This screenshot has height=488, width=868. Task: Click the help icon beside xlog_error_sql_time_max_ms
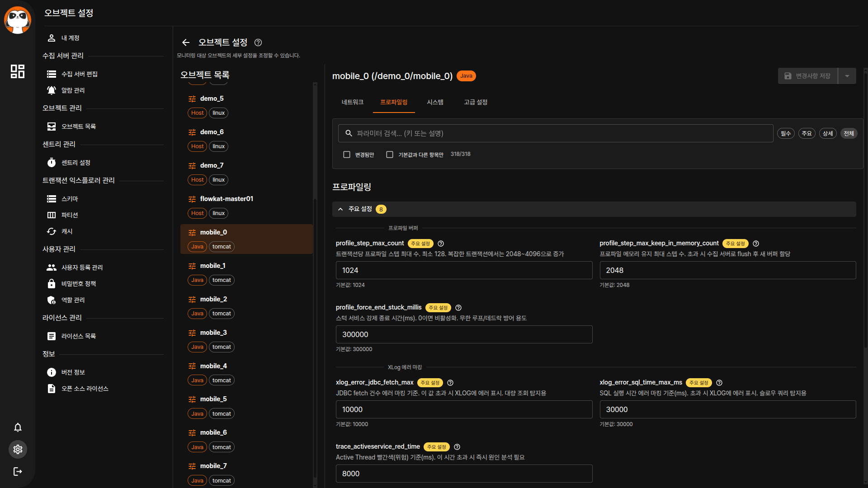(719, 383)
